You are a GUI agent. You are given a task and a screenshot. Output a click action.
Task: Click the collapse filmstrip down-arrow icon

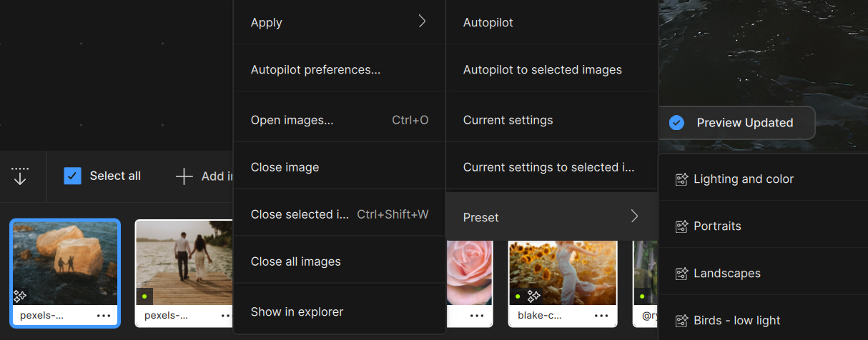[x=20, y=176]
